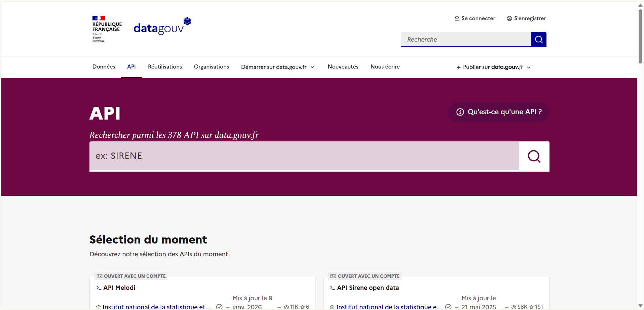
Task: Click the terminal icon next to API Melodi
Action: click(99, 288)
